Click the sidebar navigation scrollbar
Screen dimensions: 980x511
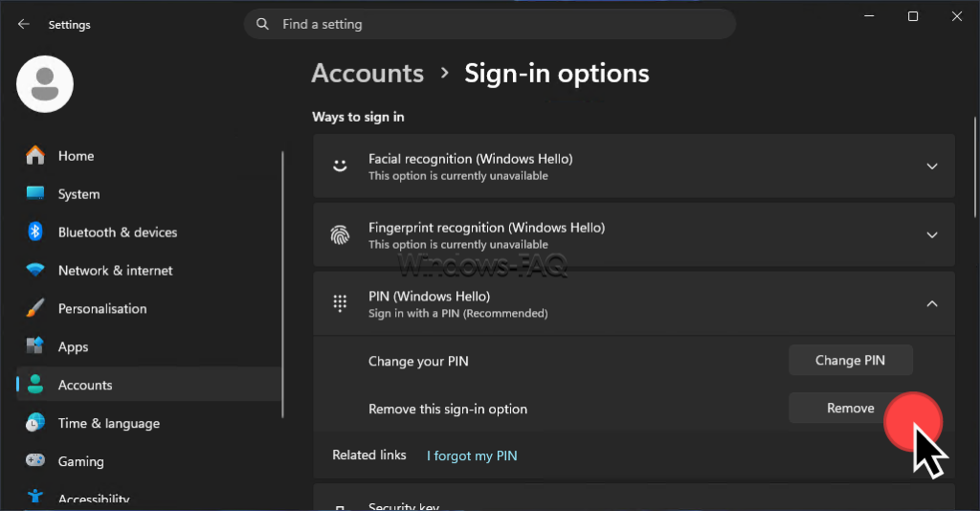(283, 284)
